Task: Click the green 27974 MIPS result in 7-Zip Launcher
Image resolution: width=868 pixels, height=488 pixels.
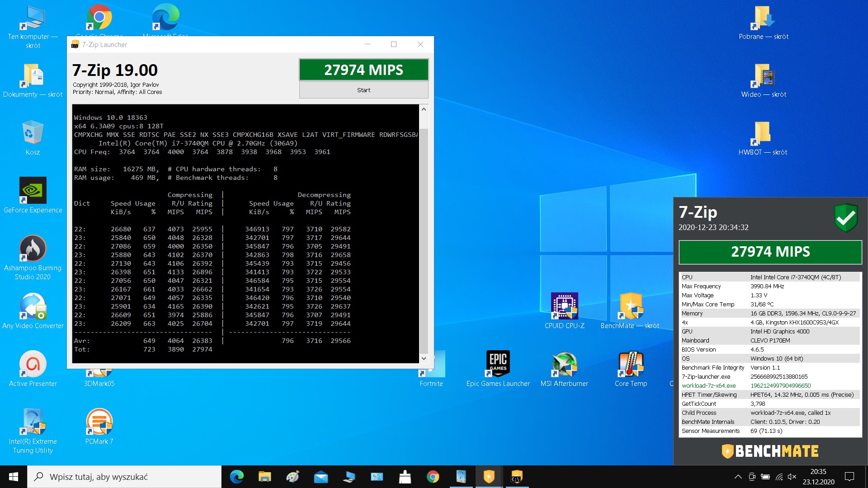Action: (363, 70)
